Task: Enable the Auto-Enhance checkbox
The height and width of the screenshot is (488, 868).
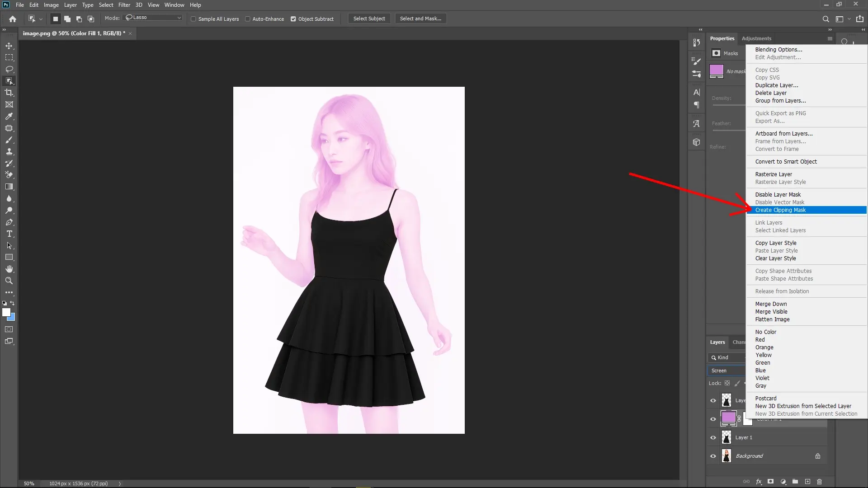Action: click(x=248, y=19)
